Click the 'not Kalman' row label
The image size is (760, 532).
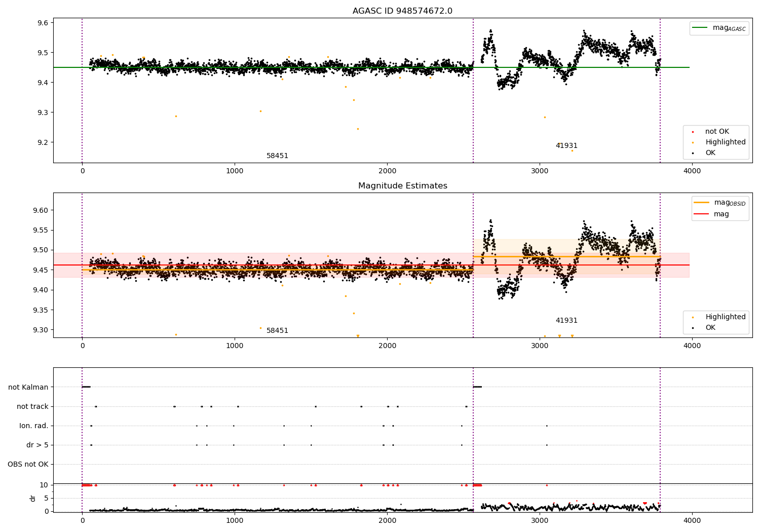pos(28,388)
